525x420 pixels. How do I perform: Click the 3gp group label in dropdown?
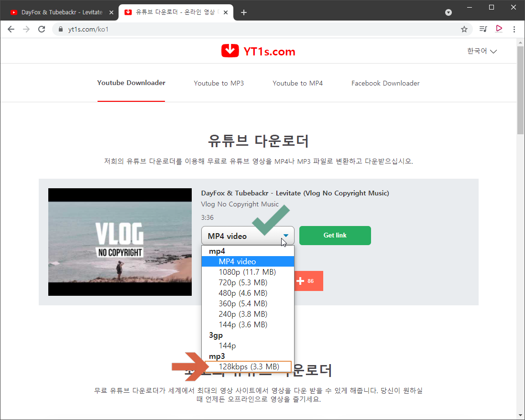[216, 335]
